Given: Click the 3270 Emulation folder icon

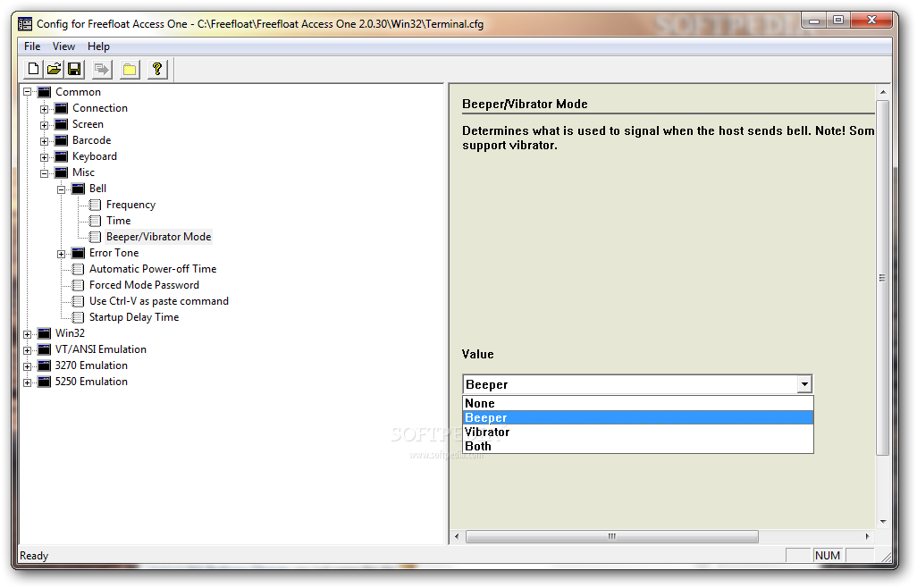Looking at the screenshot, I should click(x=45, y=365).
